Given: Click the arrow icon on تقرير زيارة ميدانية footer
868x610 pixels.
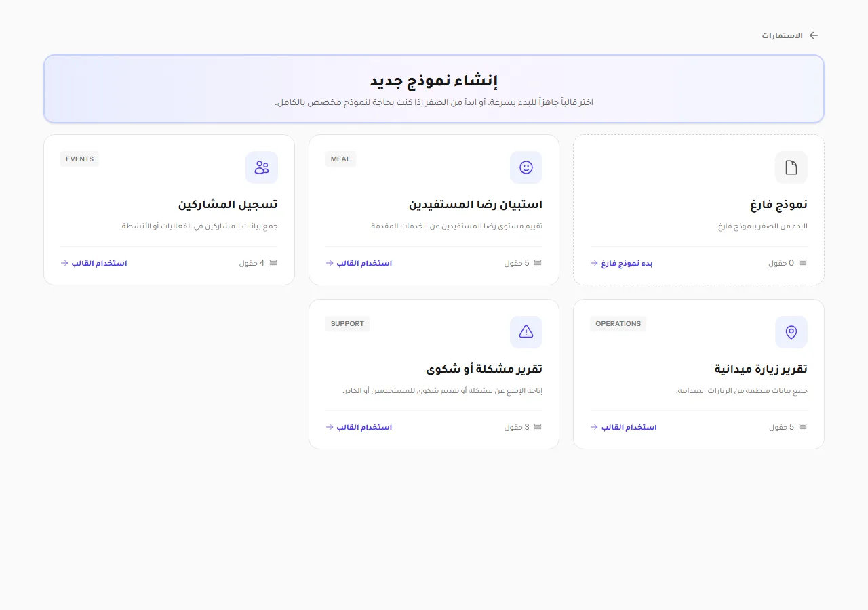Looking at the screenshot, I should (x=594, y=427).
